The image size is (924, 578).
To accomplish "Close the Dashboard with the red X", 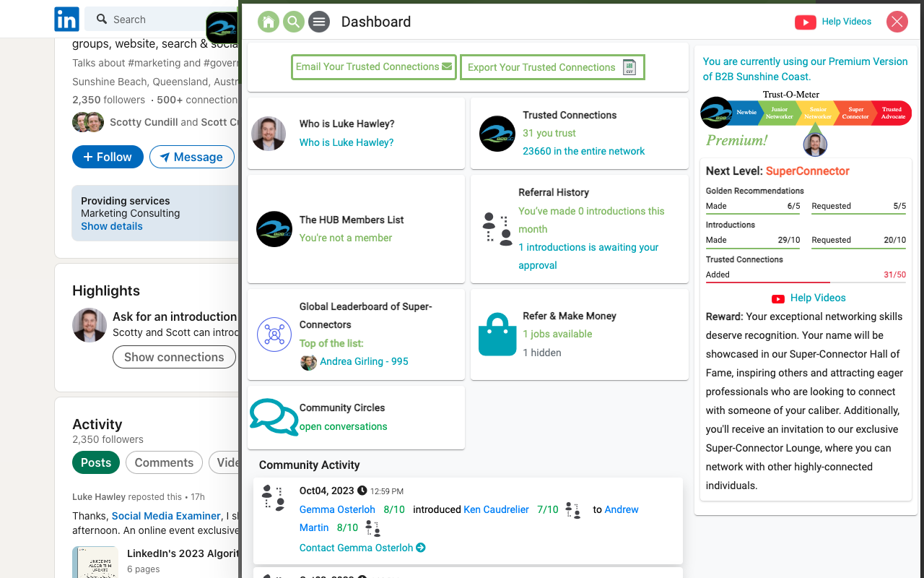I will [x=897, y=22].
